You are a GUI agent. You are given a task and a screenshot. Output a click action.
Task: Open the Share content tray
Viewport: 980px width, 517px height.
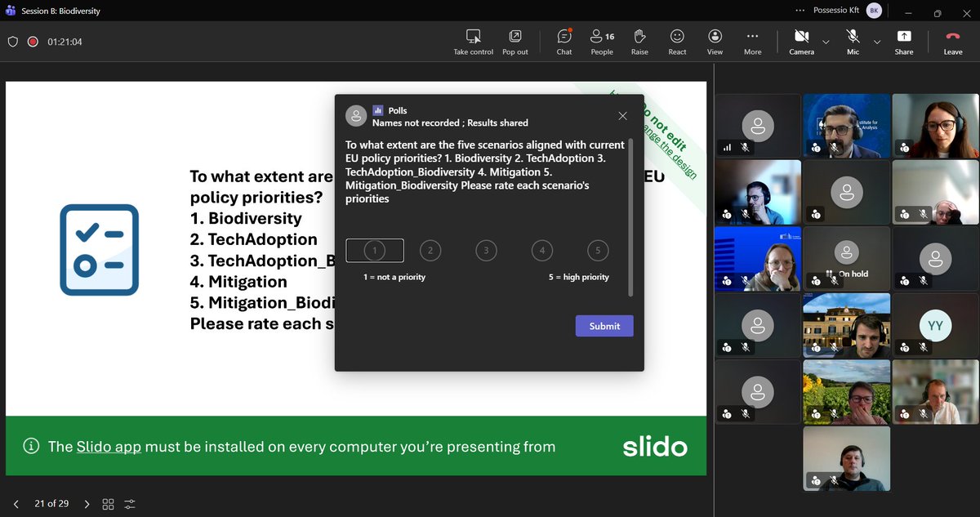904,42
